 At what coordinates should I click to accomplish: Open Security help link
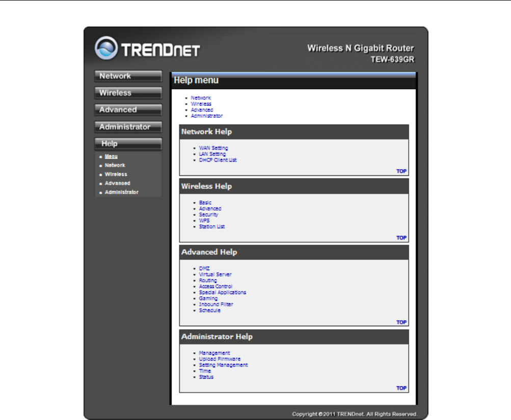(208, 215)
